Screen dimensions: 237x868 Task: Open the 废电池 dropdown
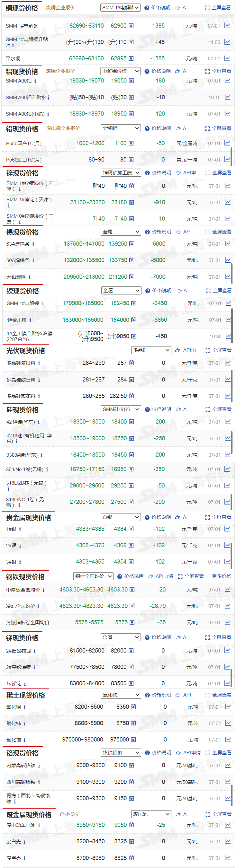[151, 814]
